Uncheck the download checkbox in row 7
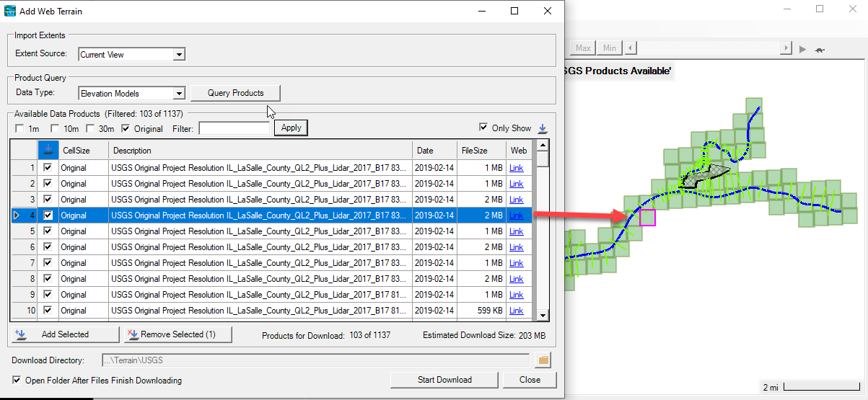The image size is (868, 400). pos(48,263)
